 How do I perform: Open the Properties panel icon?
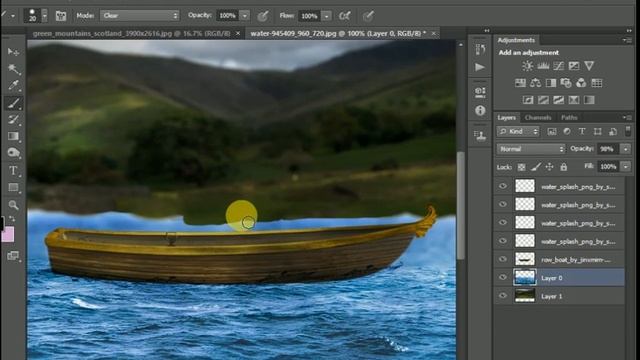click(480, 92)
